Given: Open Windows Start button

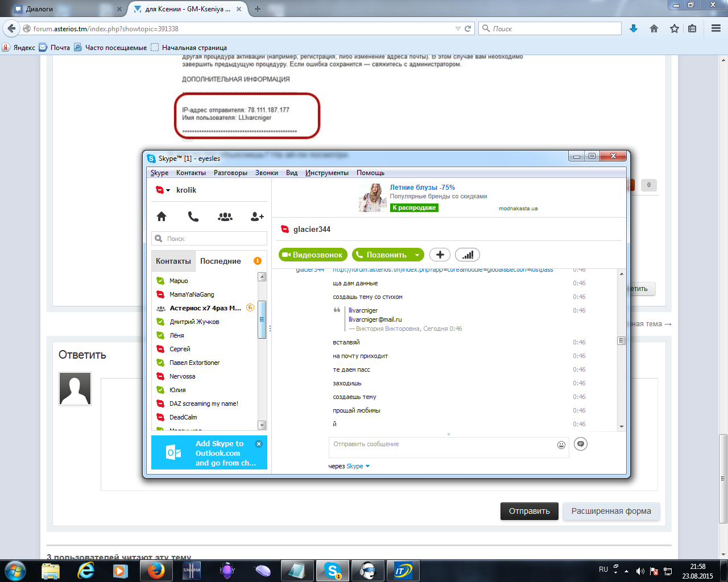Looking at the screenshot, I should pos(15,571).
